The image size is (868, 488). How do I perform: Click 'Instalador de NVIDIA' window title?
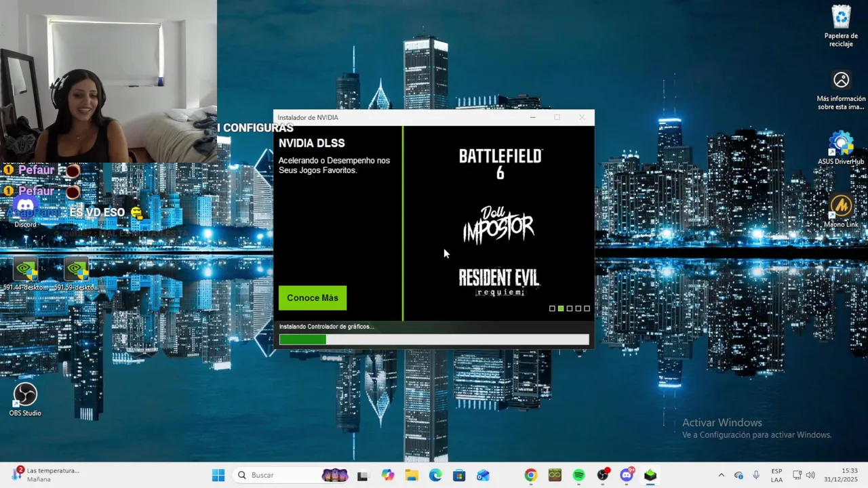308,117
